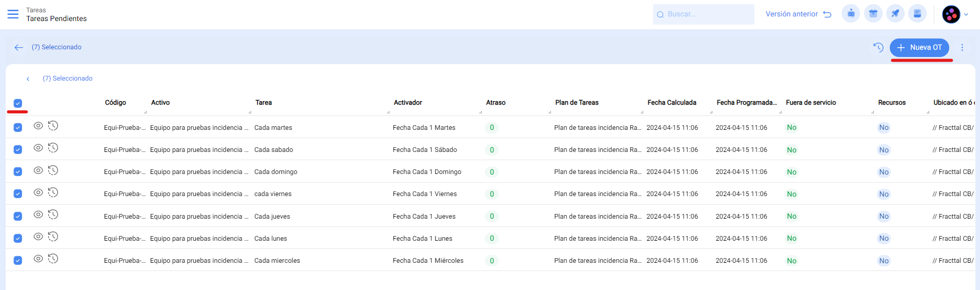Sort by the Fecha Calculada column header
The height and width of the screenshot is (290, 980).
pyautogui.click(x=671, y=103)
